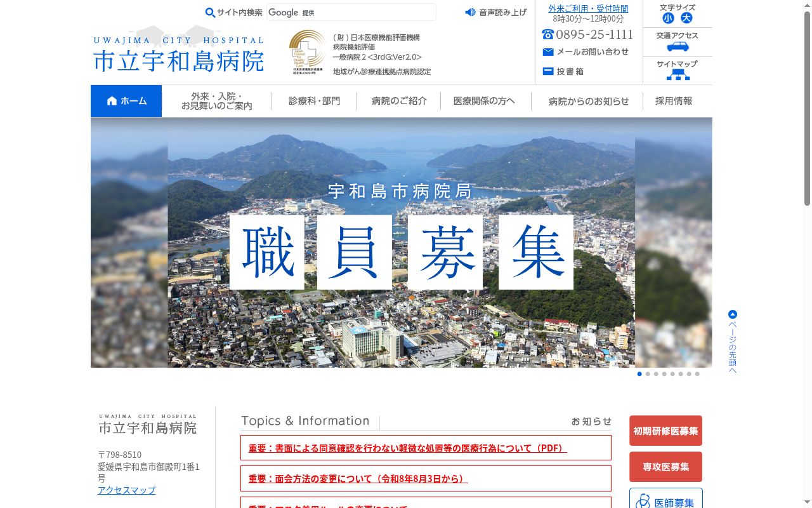Open the 診療科・部門 menu
This screenshot has height=508, width=812.
click(314, 101)
